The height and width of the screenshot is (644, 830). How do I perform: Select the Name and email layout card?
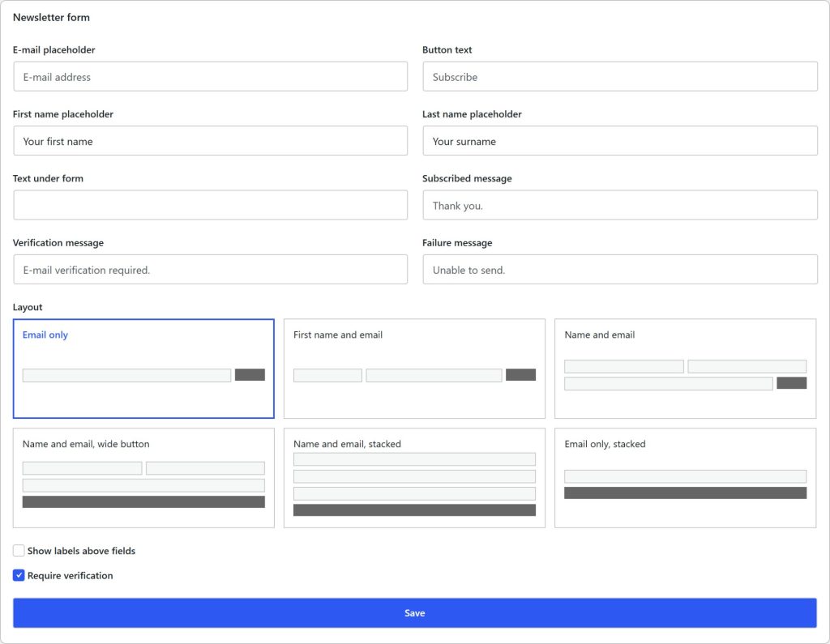click(686, 369)
